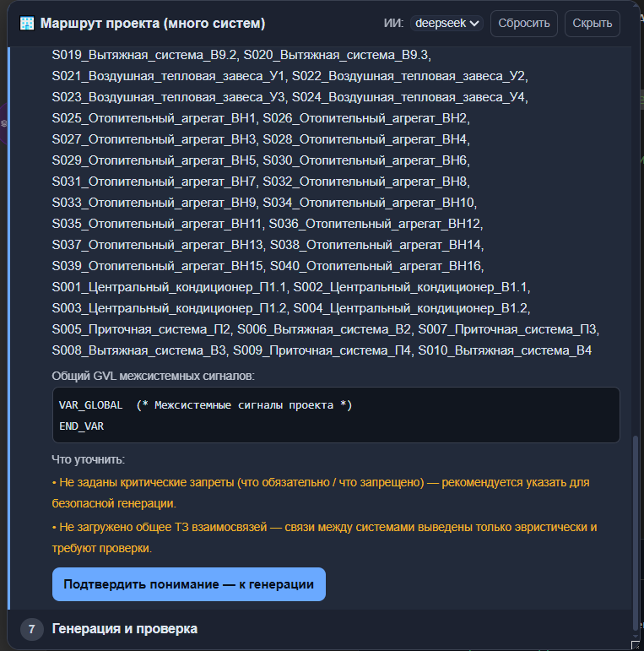Click text S009_Приточная_система_П4
This screenshot has height=651, width=644.
322,350
